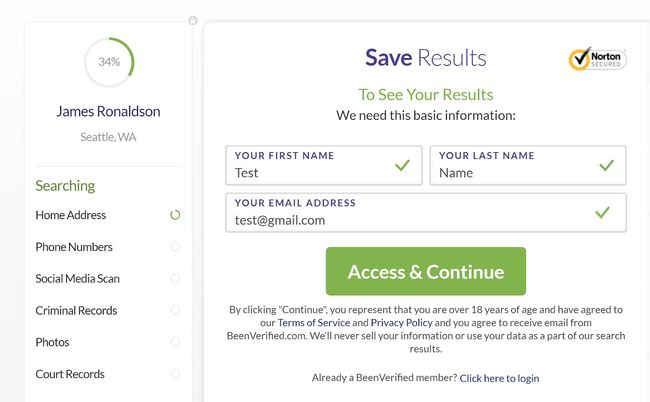Click the Photos status circle
This screenshot has height=402, width=650.
tap(175, 342)
